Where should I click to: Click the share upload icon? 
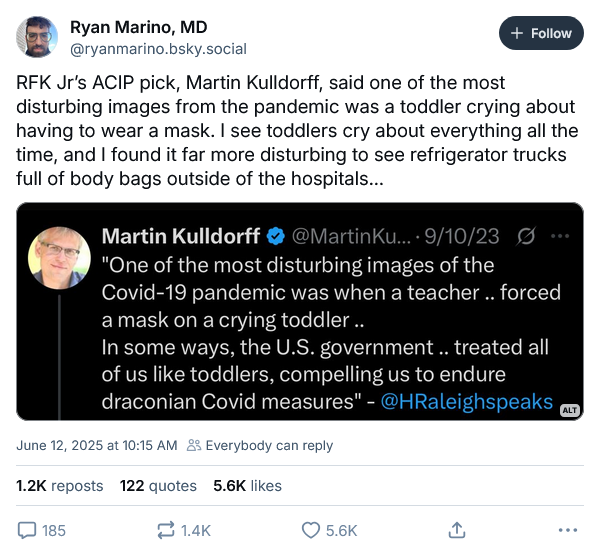coord(457,530)
